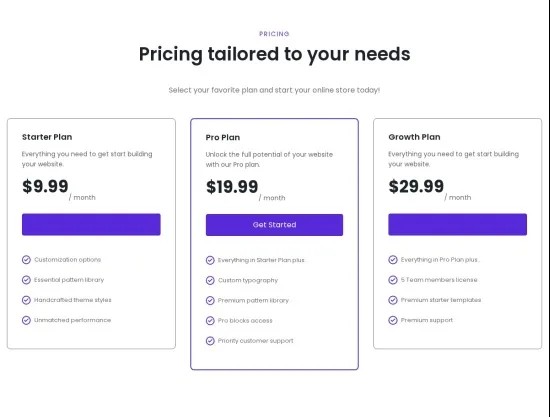Image resolution: width=550 pixels, height=417 pixels.
Task: Click checkmark icon beside Premium pattern library
Action: point(210,301)
